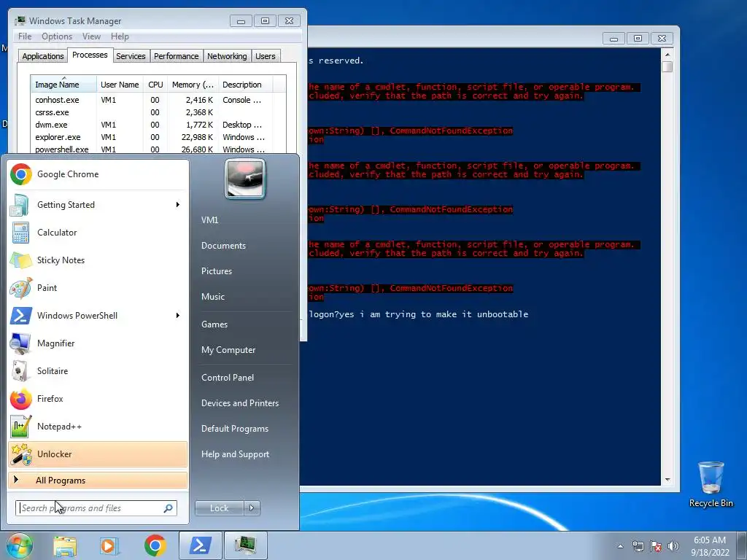
Task: Open Windows Media Player taskbar icon
Action: pos(109,545)
